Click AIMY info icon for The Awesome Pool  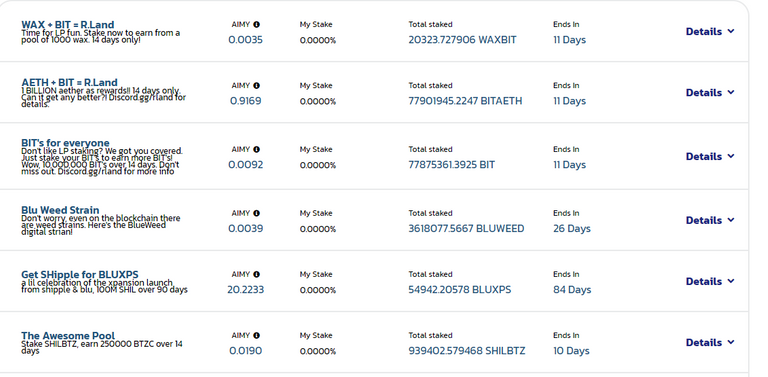coord(257,336)
